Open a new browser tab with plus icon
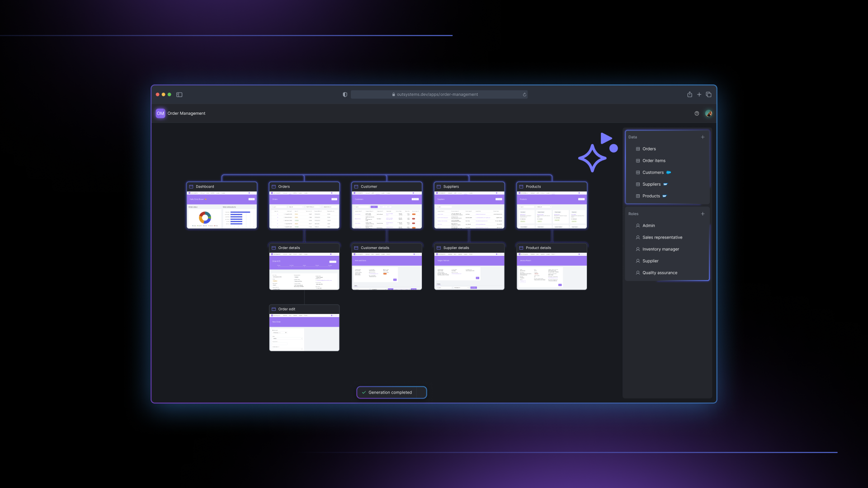The height and width of the screenshot is (488, 868). 699,94
